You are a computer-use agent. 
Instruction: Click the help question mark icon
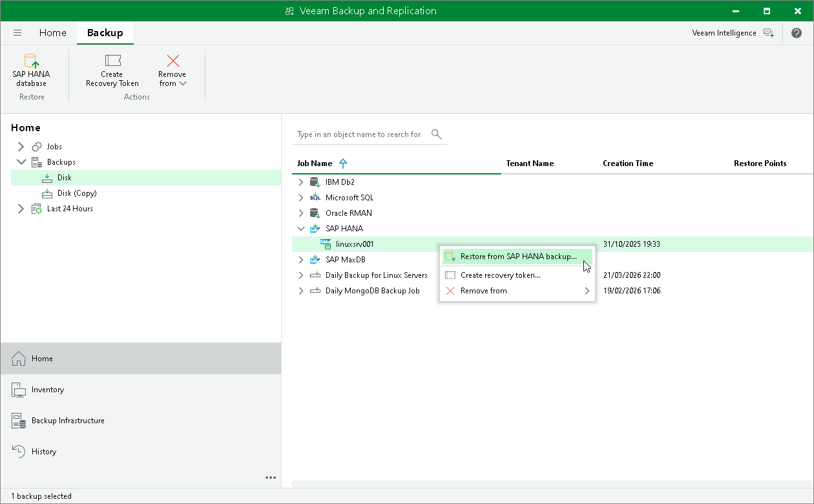coord(797,33)
